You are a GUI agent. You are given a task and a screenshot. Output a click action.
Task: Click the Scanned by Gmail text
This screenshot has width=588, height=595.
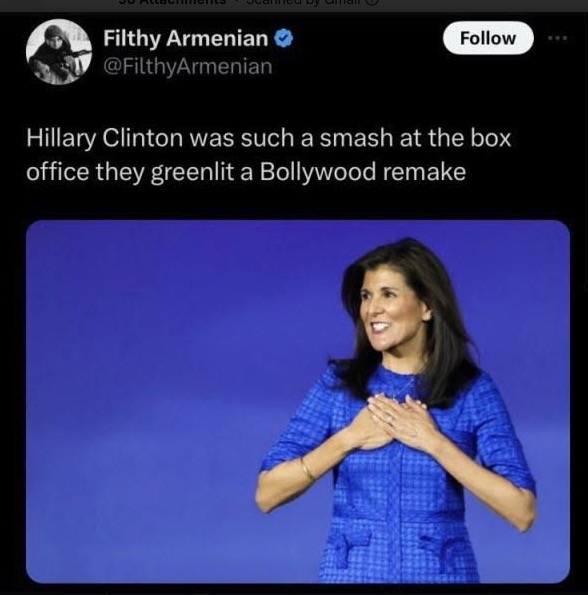(302, 2)
